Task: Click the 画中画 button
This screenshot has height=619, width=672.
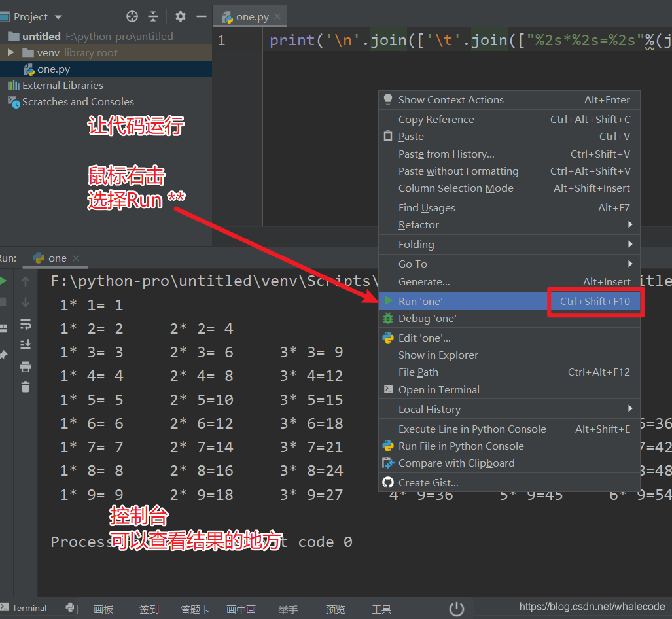Action: tap(241, 610)
